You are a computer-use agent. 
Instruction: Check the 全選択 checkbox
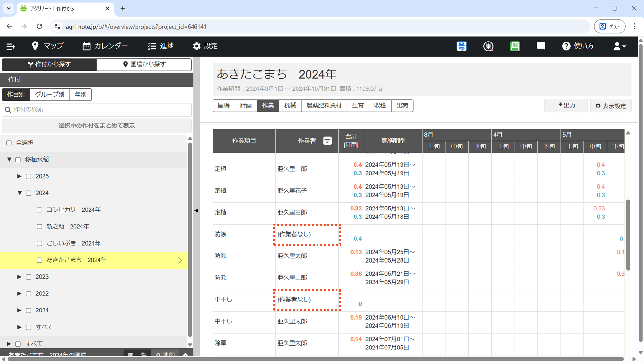(x=9, y=143)
